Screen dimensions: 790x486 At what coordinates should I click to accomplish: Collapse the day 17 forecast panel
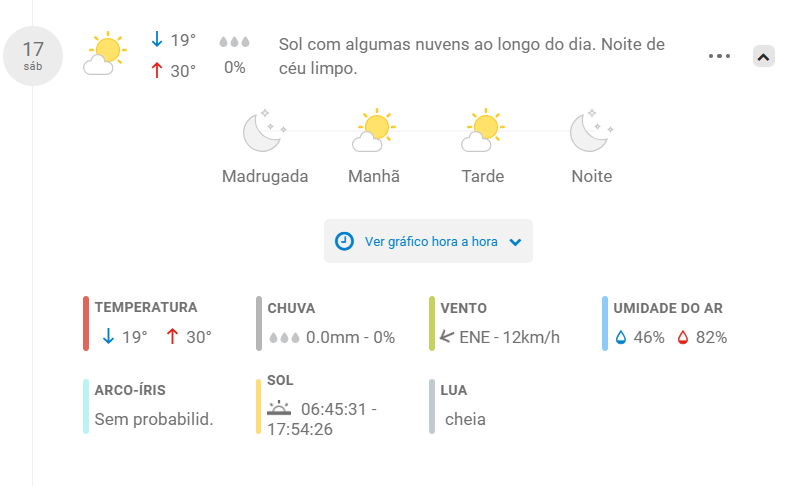763,56
